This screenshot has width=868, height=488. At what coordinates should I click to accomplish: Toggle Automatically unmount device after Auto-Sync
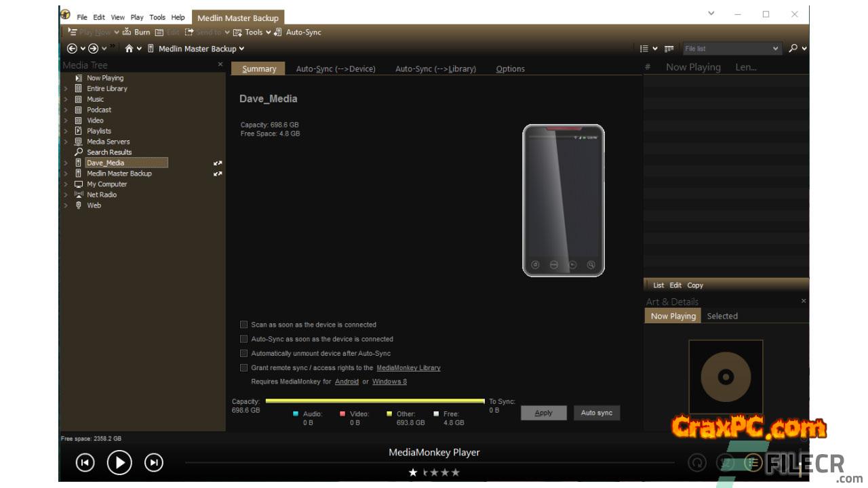pos(244,353)
